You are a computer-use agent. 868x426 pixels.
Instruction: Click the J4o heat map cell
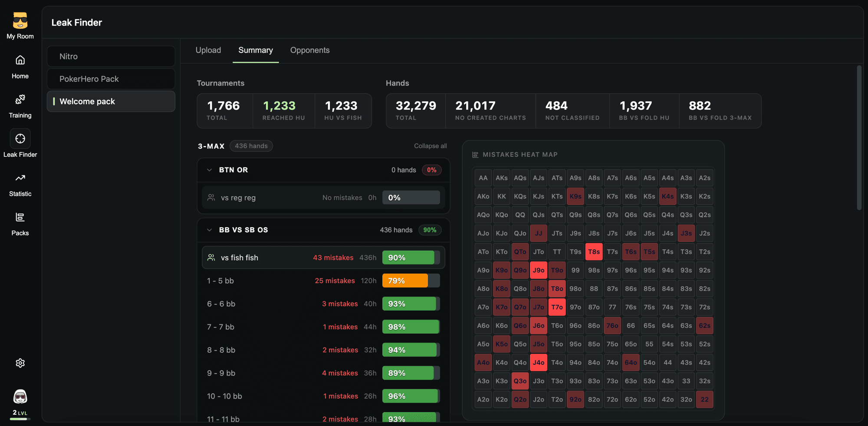pyautogui.click(x=539, y=363)
